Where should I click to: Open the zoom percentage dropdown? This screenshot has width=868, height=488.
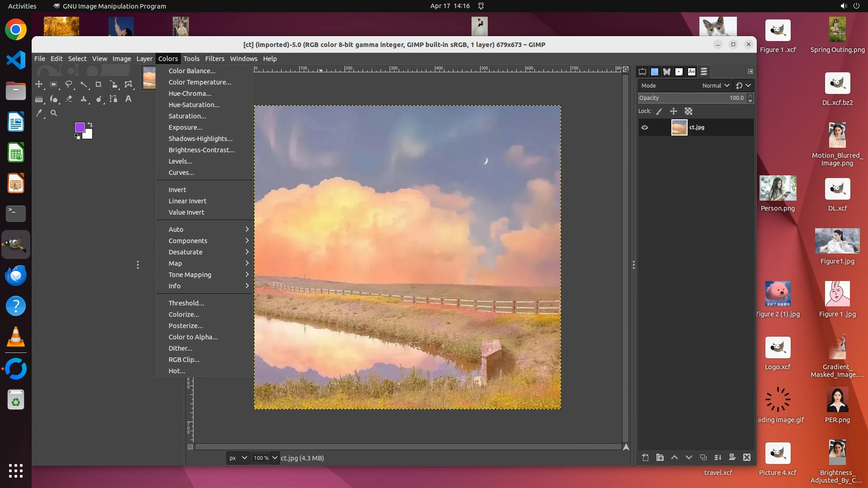(275, 458)
